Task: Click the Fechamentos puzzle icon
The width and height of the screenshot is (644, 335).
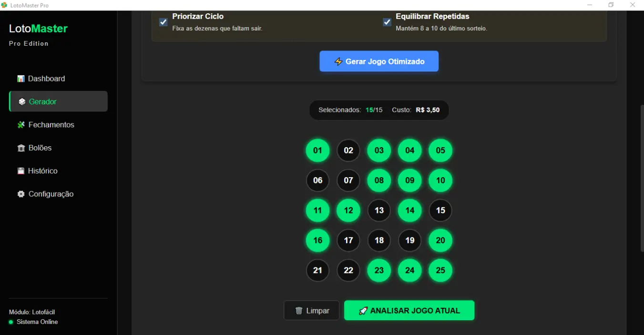Action: 21,125
